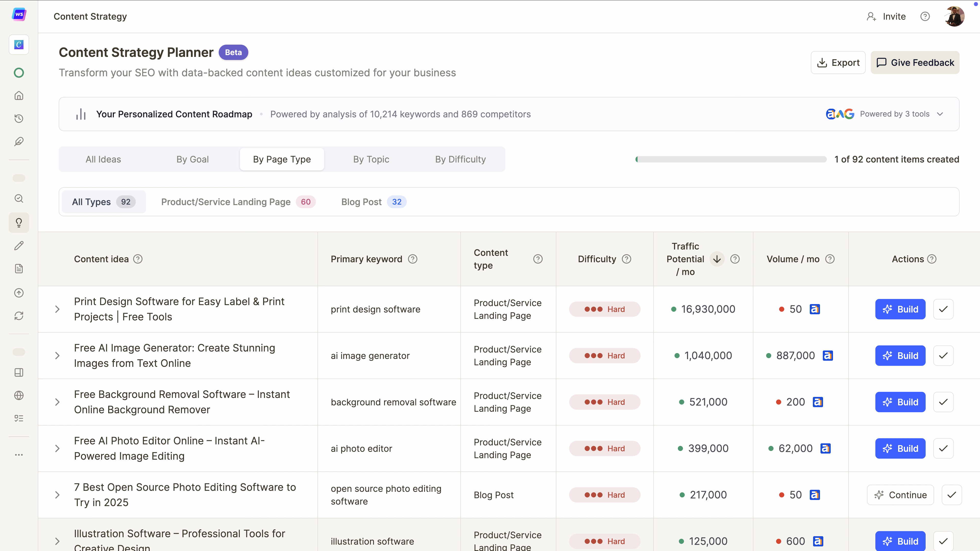Click the Export button
Screen dimensions: 980x551
click(x=838, y=63)
